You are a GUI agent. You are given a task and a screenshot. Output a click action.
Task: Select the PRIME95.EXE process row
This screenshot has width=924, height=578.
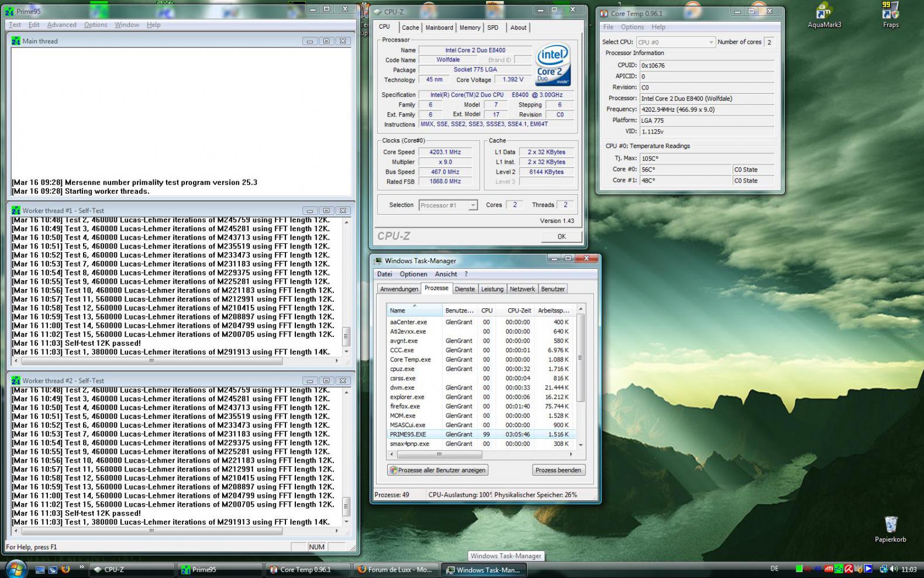pyautogui.click(x=481, y=434)
